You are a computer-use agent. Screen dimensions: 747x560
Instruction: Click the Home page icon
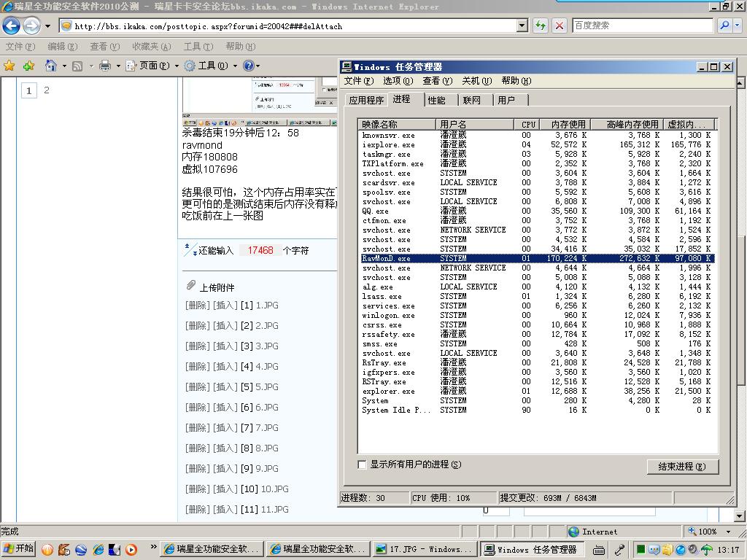coord(50,66)
